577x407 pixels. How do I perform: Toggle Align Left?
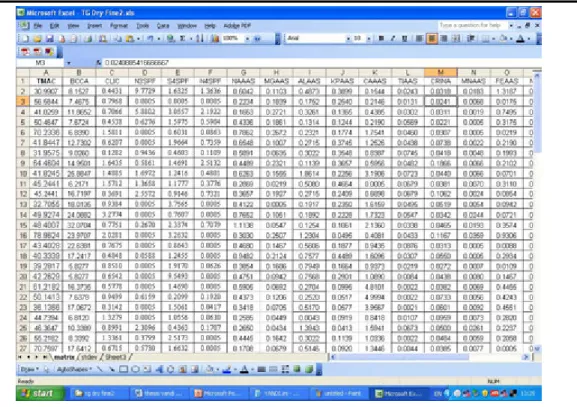click(x=419, y=38)
